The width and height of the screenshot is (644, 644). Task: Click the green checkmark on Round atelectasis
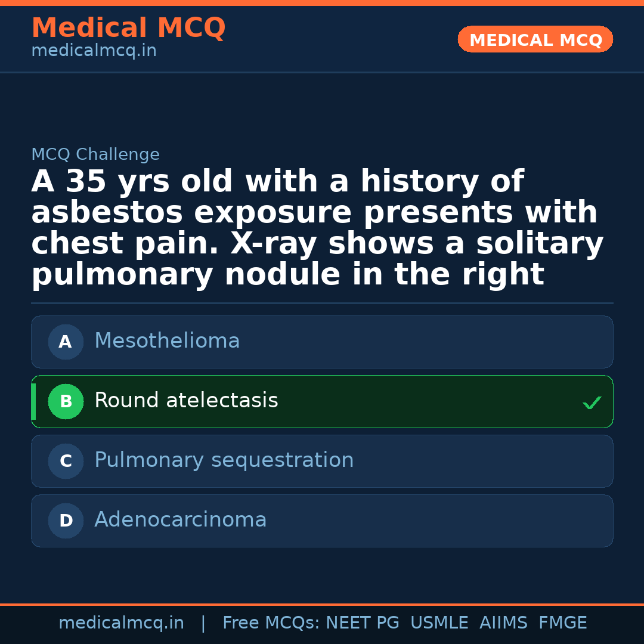tap(592, 403)
